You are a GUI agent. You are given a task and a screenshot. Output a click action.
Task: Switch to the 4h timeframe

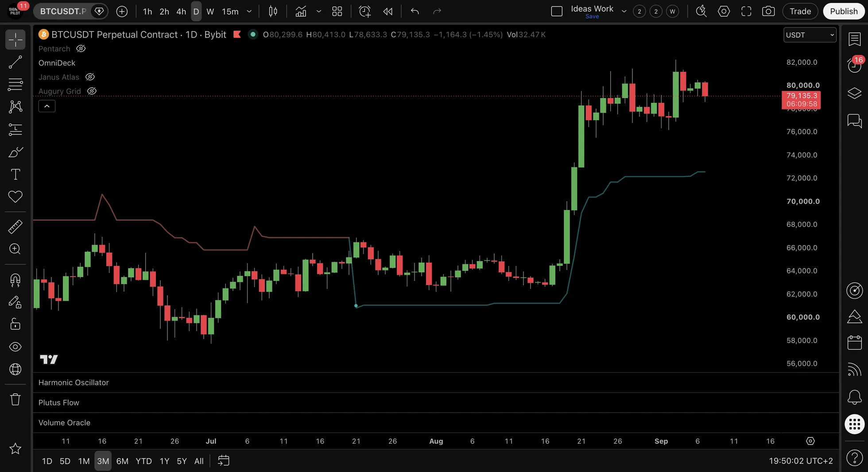[x=181, y=12]
